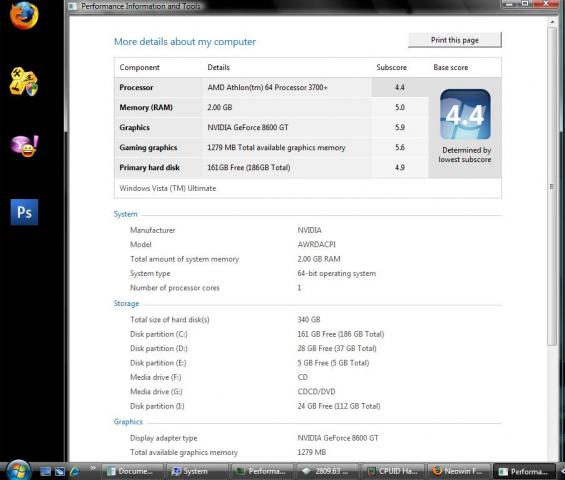Click the active Performa... taskbar button
The width and height of the screenshot is (565, 480).
(523, 471)
